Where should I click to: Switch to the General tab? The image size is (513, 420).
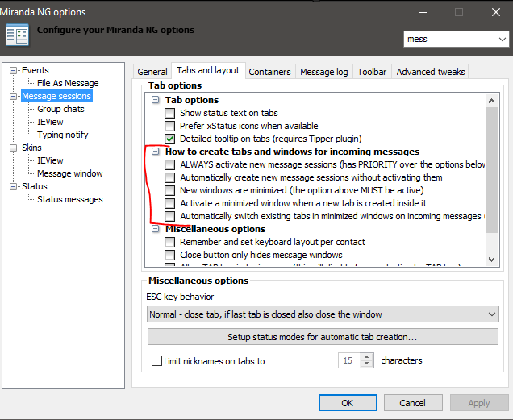tap(152, 72)
